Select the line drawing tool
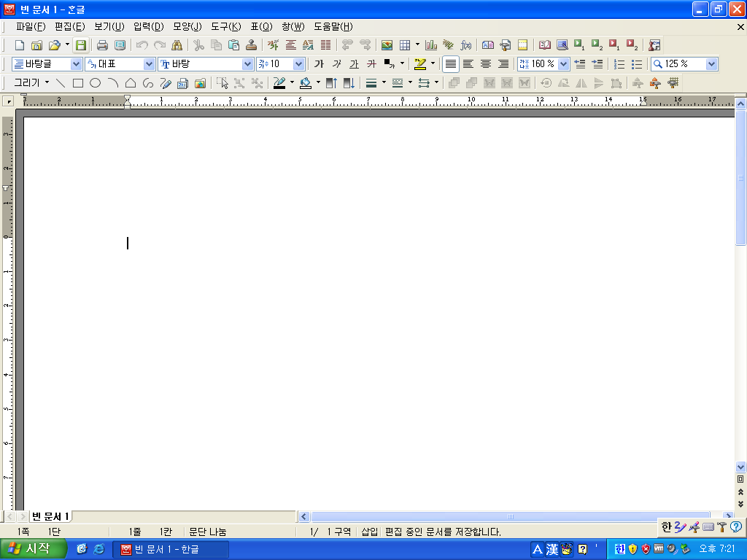Screen dimensions: 747x560 coord(61,83)
